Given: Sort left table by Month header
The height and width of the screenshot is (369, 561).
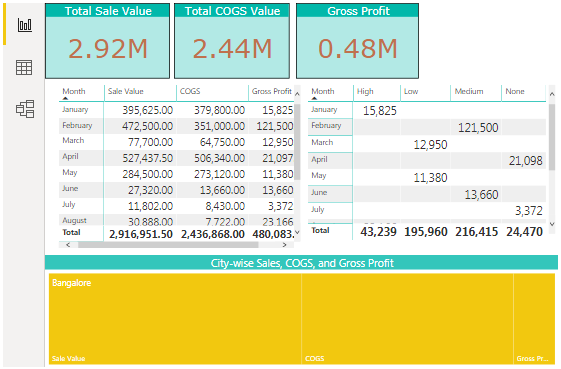Looking at the screenshot, I should [74, 91].
